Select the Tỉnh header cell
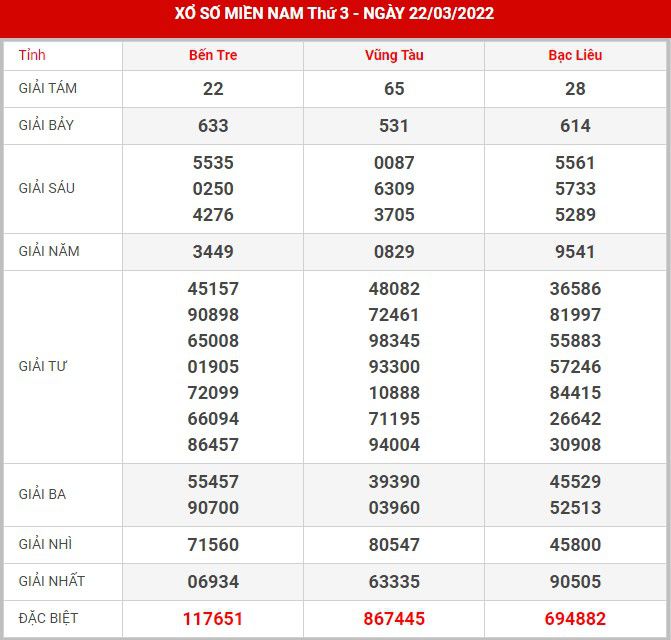This screenshot has height=640, width=671. point(33,55)
